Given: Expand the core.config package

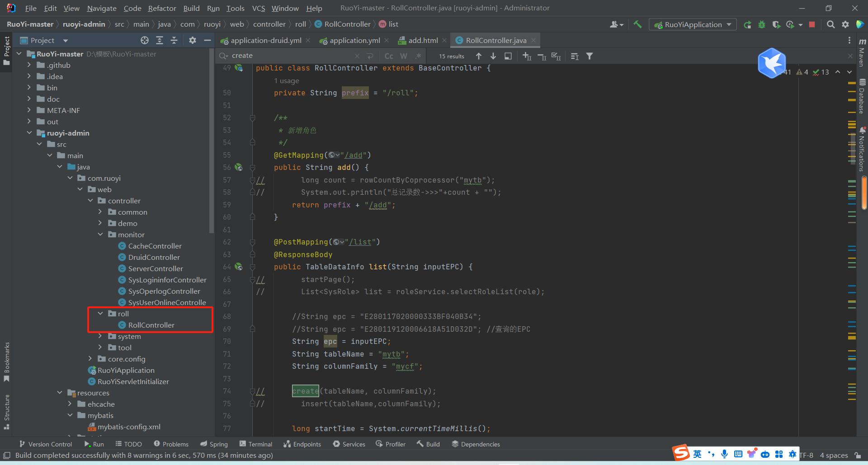Looking at the screenshot, I should tap(90, 359).
